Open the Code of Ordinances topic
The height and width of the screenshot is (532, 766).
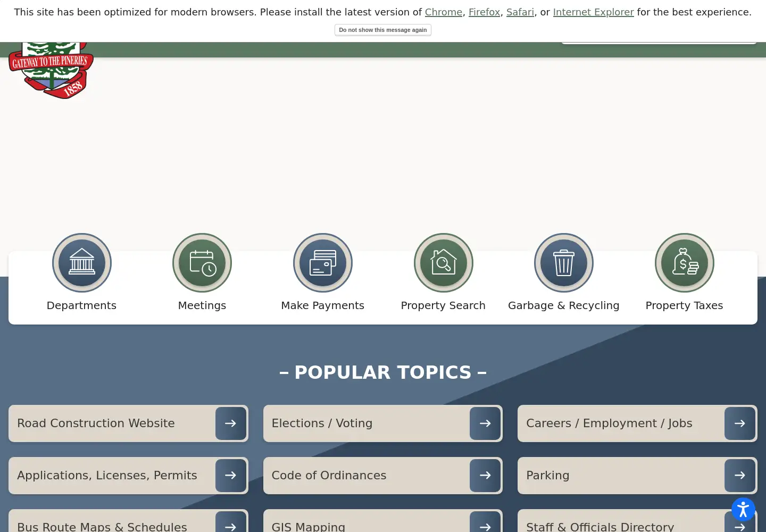[x=383, y=476]
